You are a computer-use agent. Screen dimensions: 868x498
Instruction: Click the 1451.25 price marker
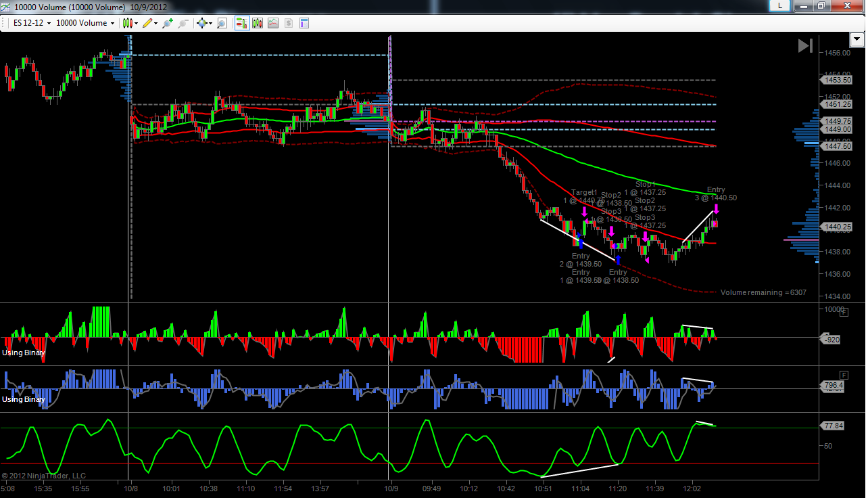tap(836, 104)
